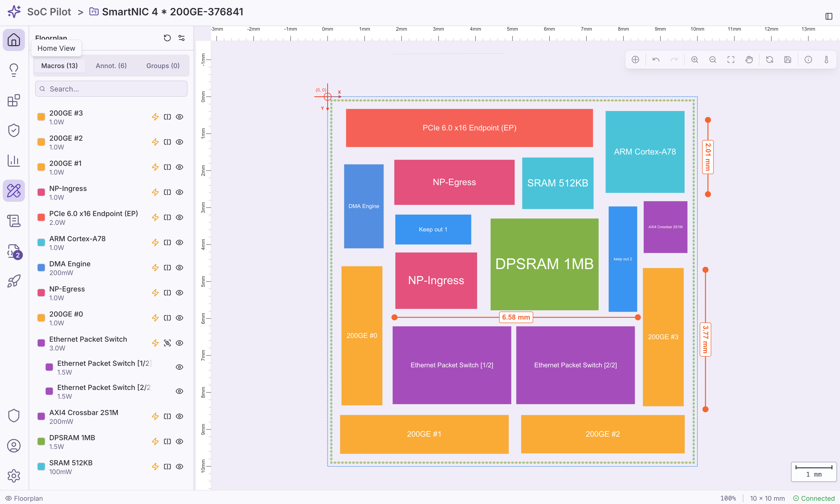840x504 pixels.
Task: Open the Home View from the sidebar
Action: coord(14,40)
